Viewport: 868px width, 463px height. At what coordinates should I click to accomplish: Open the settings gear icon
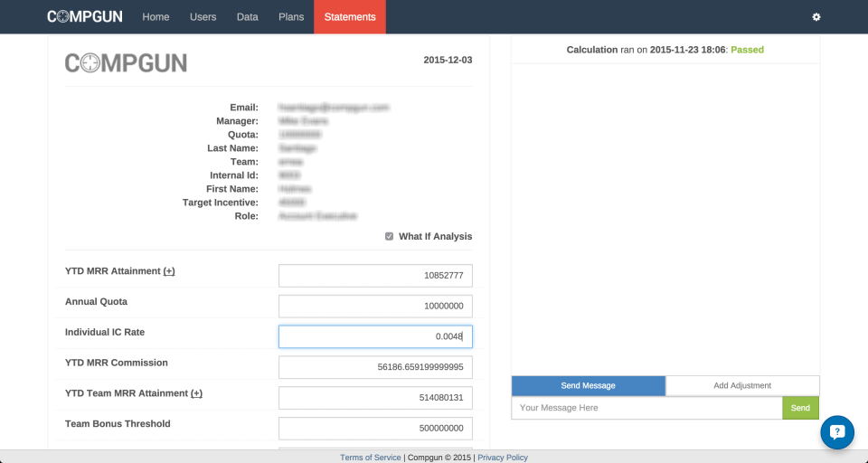(x=816, y=17)
